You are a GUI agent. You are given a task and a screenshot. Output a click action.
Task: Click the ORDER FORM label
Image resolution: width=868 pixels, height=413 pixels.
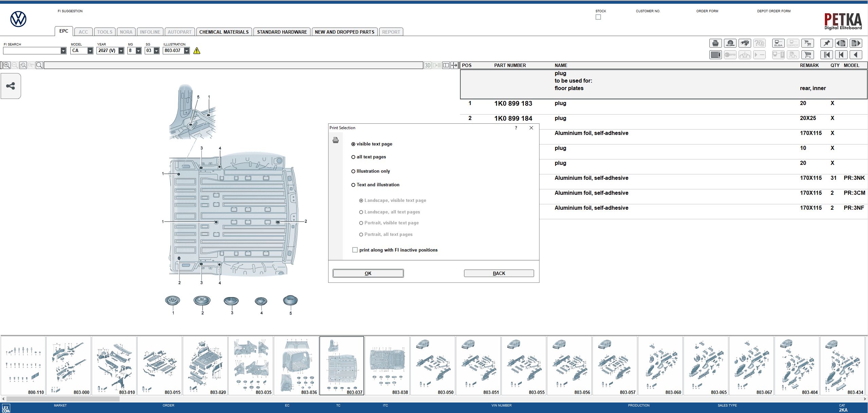click(707, 11)
